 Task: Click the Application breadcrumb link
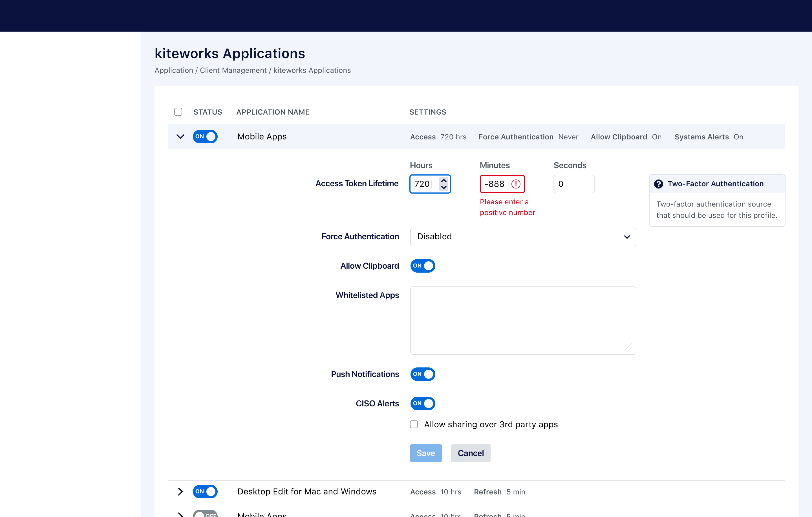pos(174,70)
